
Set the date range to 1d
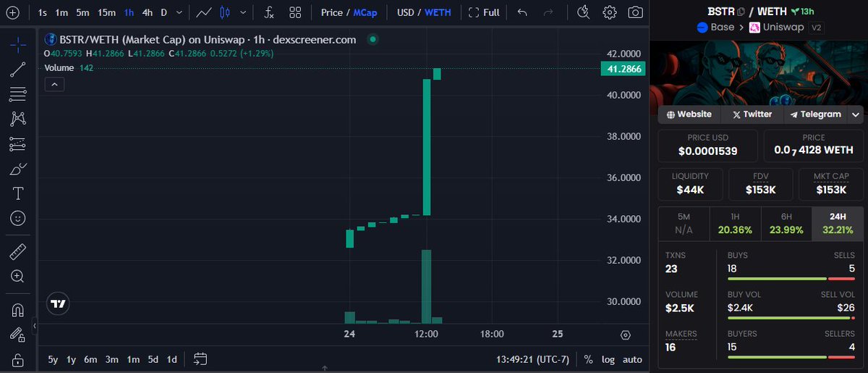pos(172,359)
